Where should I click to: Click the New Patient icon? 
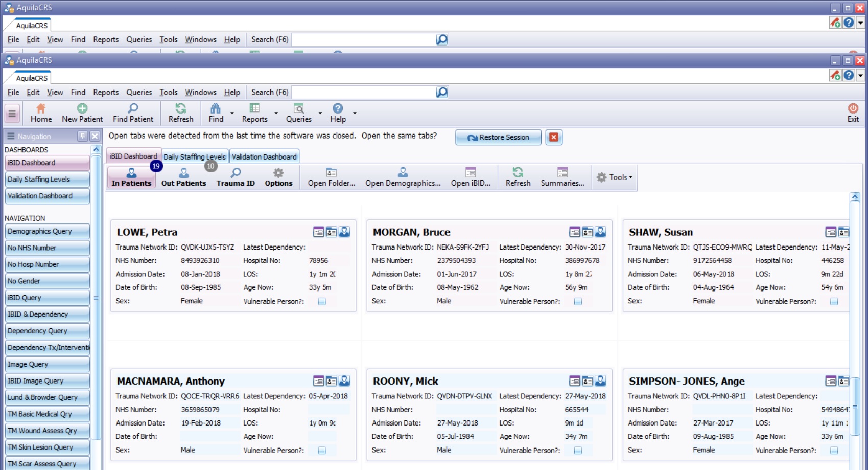[82, 113]
